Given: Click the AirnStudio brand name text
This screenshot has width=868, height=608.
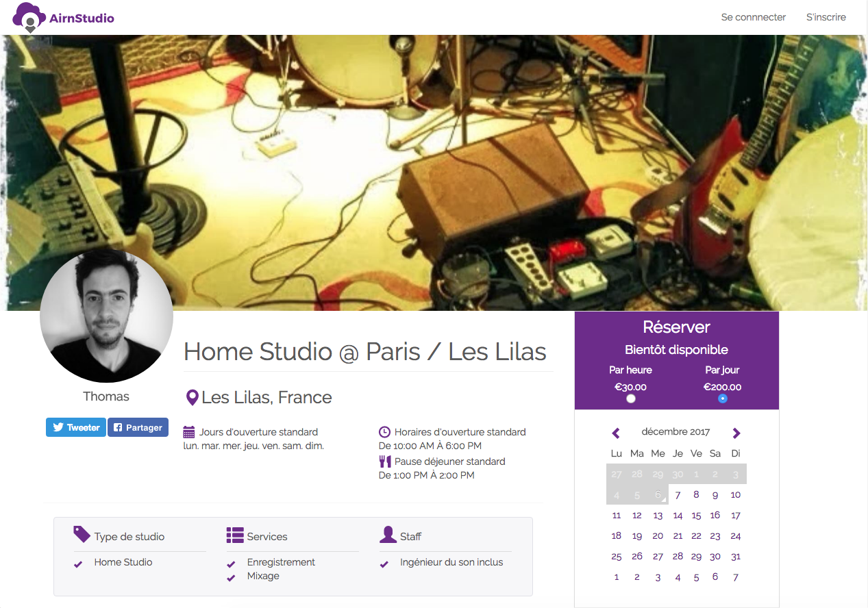Looking at the screenshot, I should (82, 18).
